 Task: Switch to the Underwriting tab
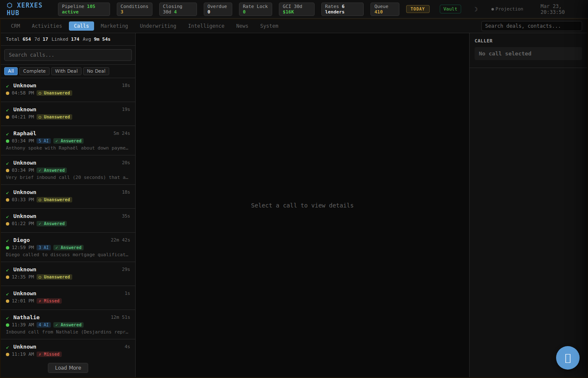tap(158, 26)
